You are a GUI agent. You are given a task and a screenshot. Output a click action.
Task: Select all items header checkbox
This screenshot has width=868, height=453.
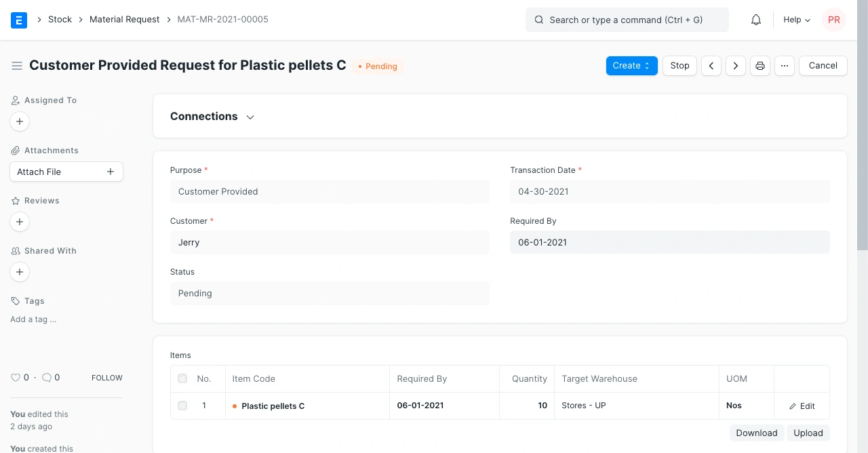[x=182, y=378]
